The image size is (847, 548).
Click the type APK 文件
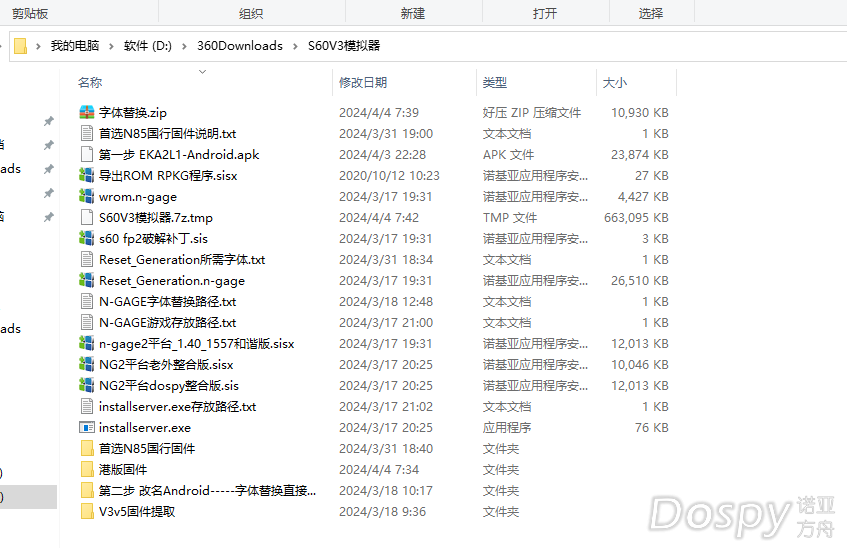508,155
